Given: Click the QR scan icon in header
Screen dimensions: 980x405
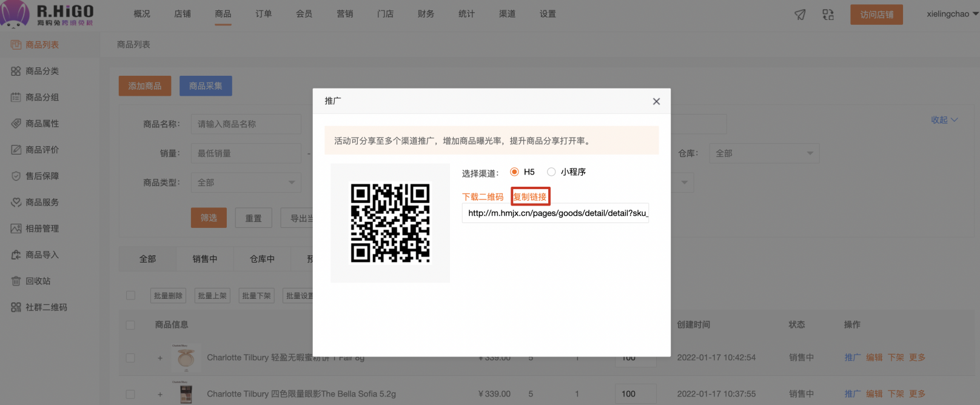Looking at the screenshot, I should pos(828,15).
